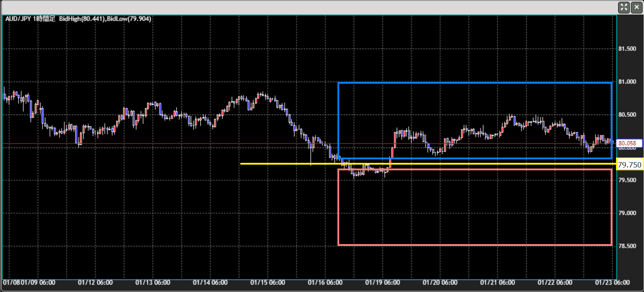This screenshot has height=292, width=644.
Task: Click the 79.000 price axis label
Action: [x=627, y=213]
